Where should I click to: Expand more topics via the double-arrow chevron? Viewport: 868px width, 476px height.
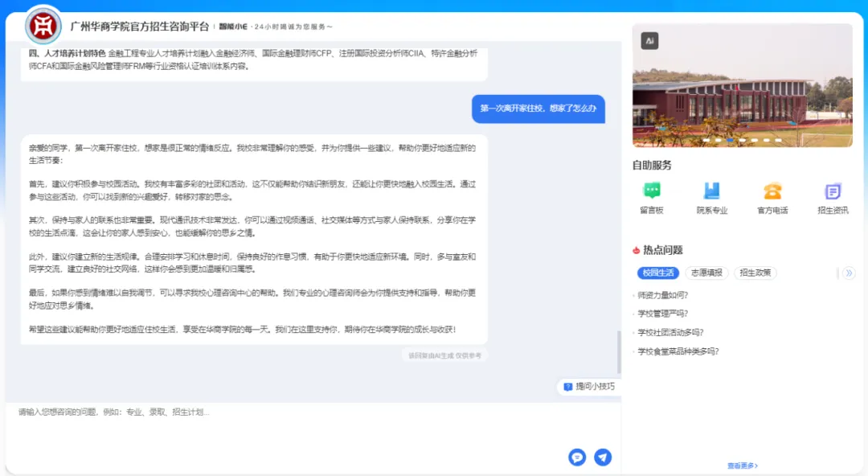(x=849, y=273)
